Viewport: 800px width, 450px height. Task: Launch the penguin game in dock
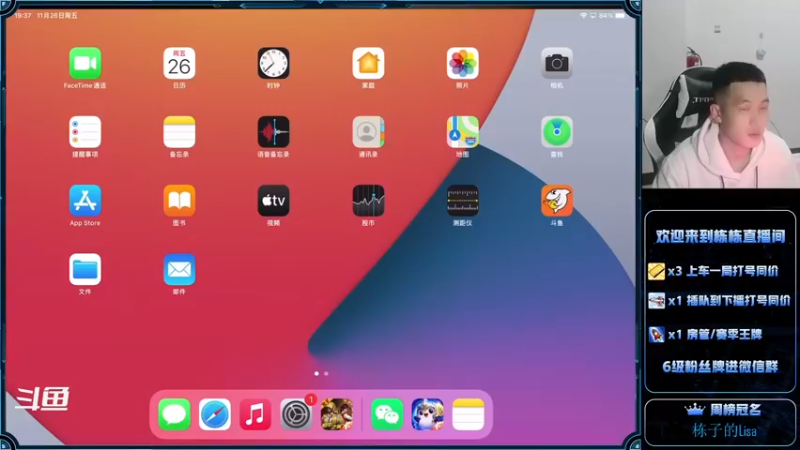click(x=428, y=414)
